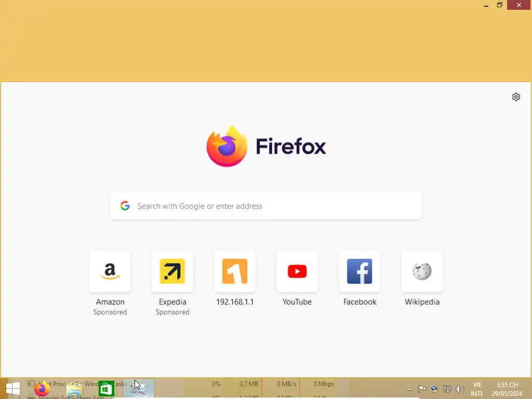Image resolution: width=532 pixels, height=399 pixels.
Task: Open the Amazon sponsored shortcut tile
Action: click(x=110, y=271)
